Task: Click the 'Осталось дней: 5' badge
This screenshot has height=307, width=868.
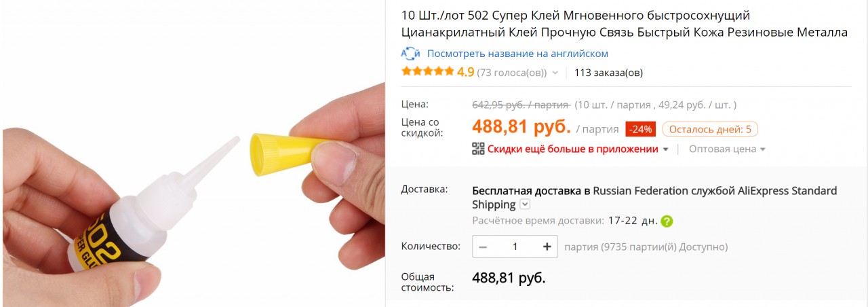Action: [710, 129]
